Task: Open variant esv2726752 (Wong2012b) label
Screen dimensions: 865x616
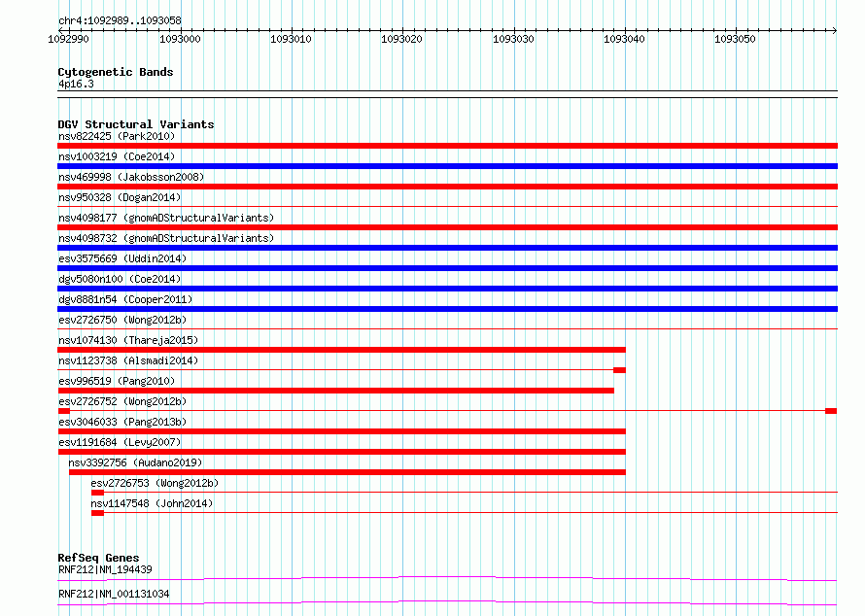Action: [122, 401]
